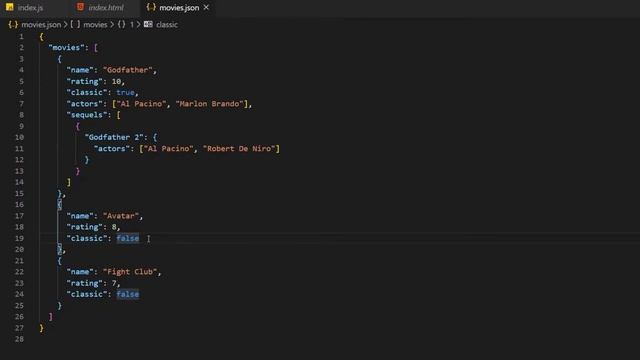The height and width of the screenshot is (360, 640).
Task: Click the JSON icon in the breadcrumb bar
Action: [x=13, y=24]
